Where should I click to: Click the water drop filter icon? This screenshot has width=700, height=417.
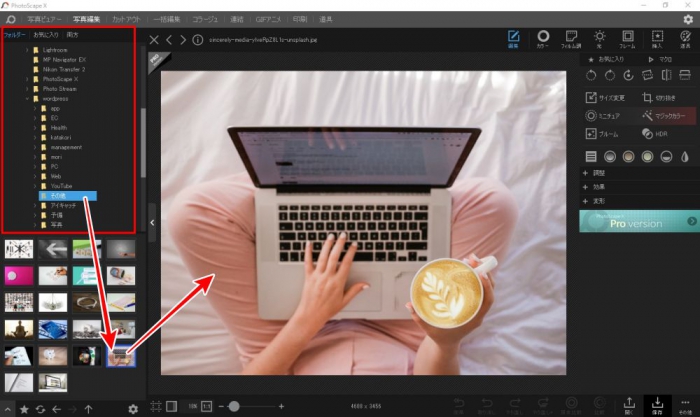tap(685, 156)
